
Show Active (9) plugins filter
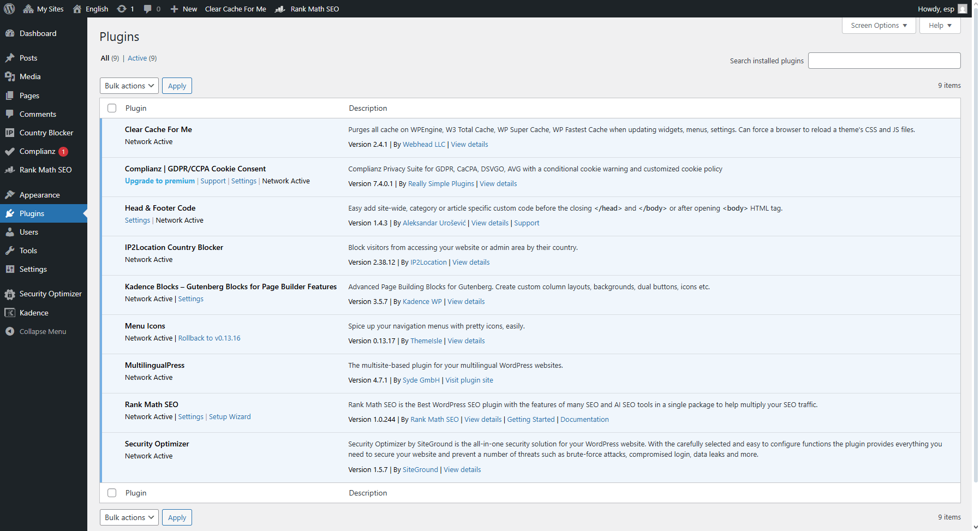[x=142, y=58]
